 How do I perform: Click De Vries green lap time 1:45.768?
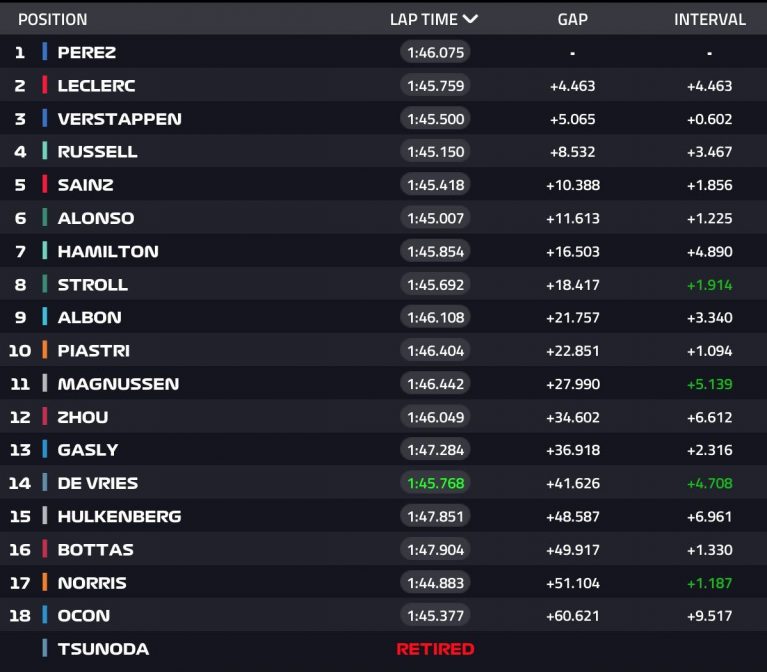[435, 483]
